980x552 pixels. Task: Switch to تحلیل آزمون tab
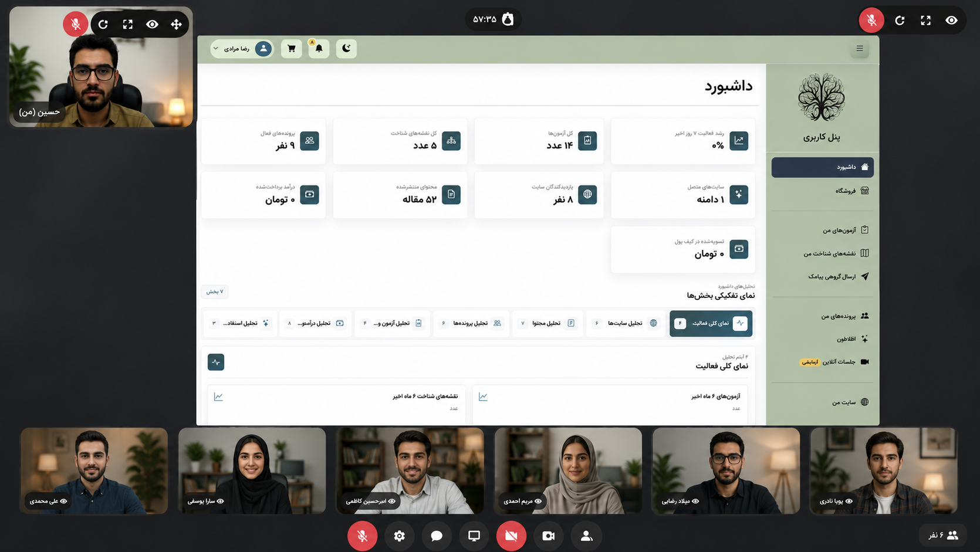392,323
